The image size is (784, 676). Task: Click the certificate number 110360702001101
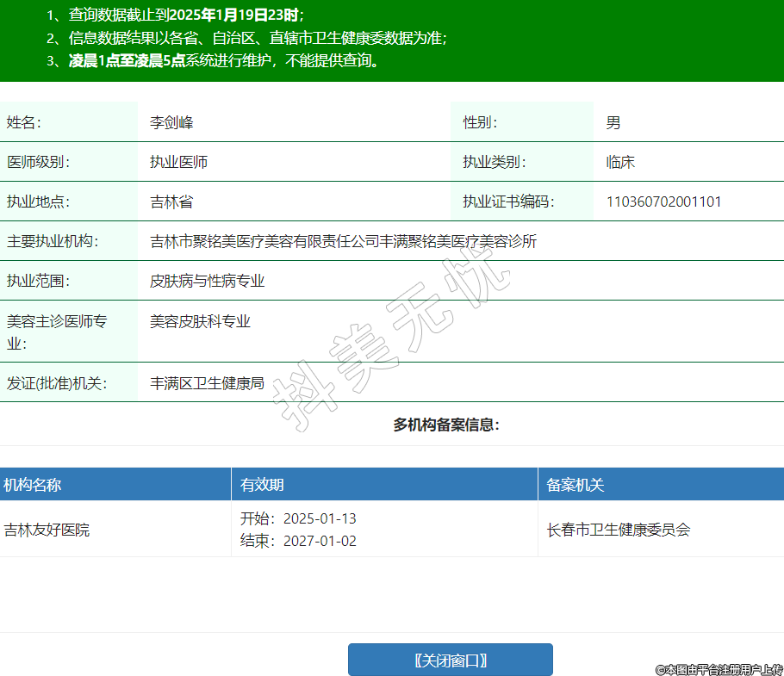pyautogui.click(x=663, y=202)
